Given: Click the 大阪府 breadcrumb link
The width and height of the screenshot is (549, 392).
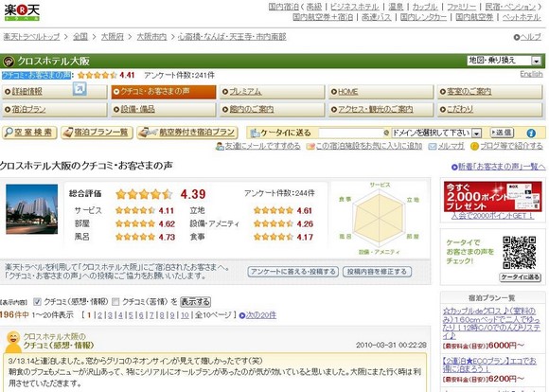Looking at the screenshot, I should click(x=113, y=37).
